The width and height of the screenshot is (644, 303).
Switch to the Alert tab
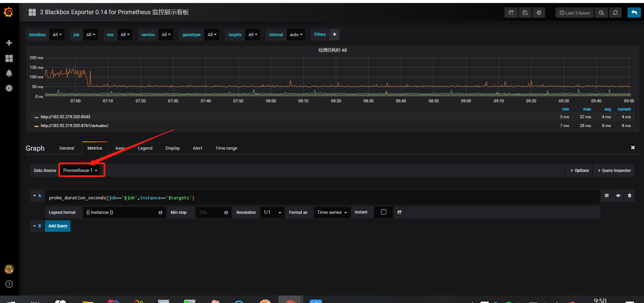197,148
